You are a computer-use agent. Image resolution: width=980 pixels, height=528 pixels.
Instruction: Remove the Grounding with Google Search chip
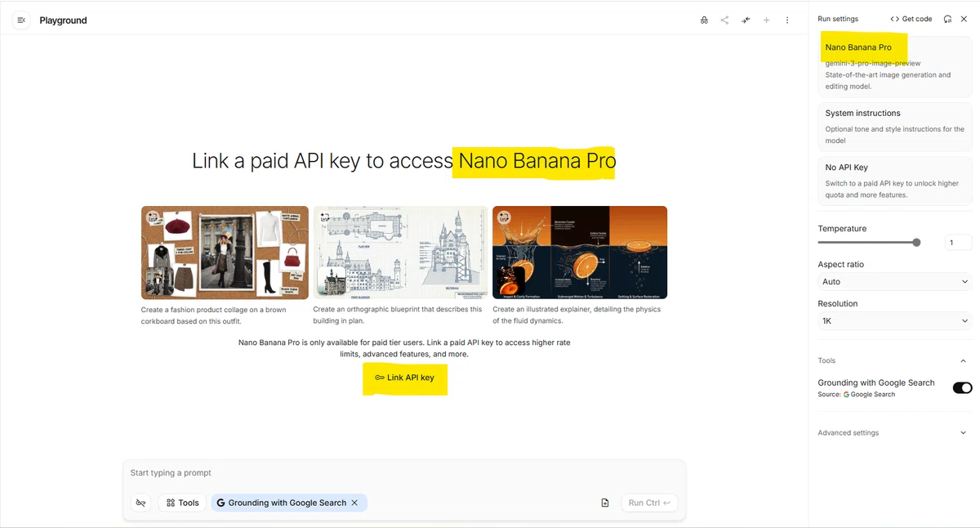point(354,503)
